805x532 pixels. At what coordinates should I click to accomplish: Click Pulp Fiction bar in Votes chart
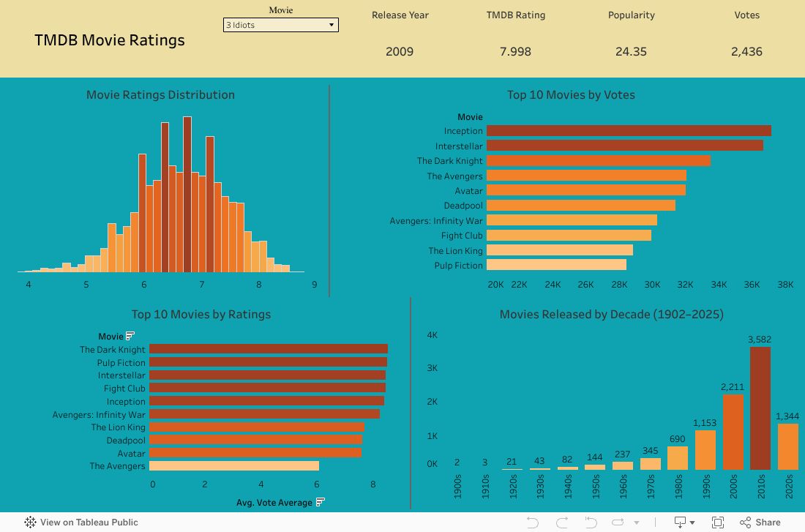click(556, 266)
